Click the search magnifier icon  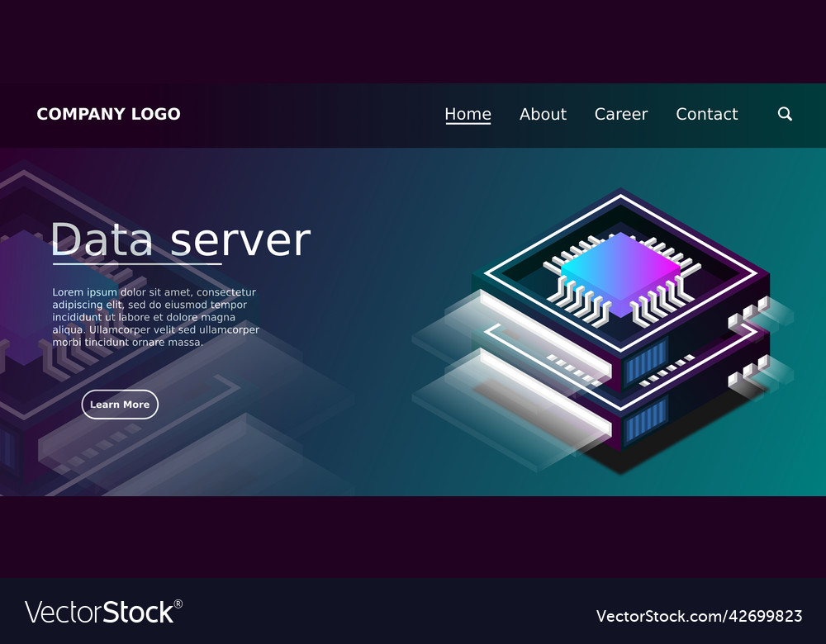[785, 114]
